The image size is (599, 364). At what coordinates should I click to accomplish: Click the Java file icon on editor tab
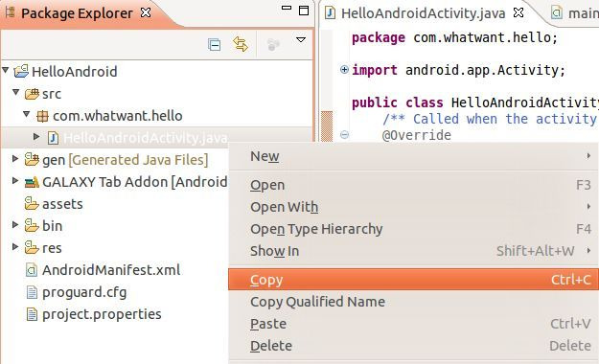pyautogui.click(x=330, y=13)
